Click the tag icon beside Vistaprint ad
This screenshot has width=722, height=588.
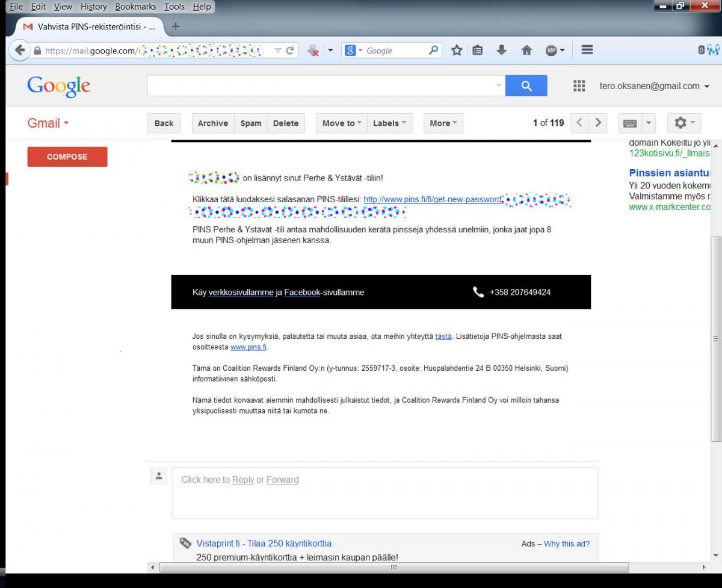tap(186, 543)
